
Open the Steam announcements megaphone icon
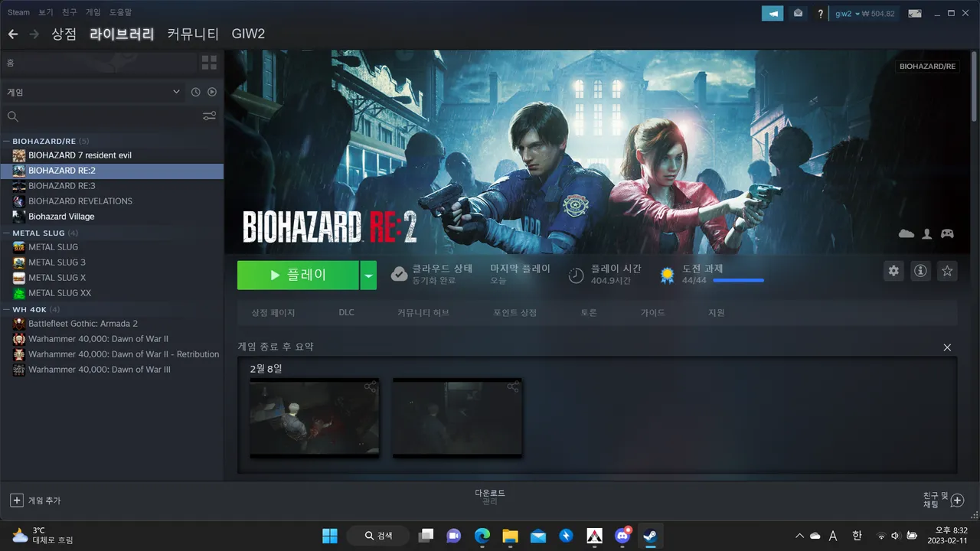tap(773, 13)
